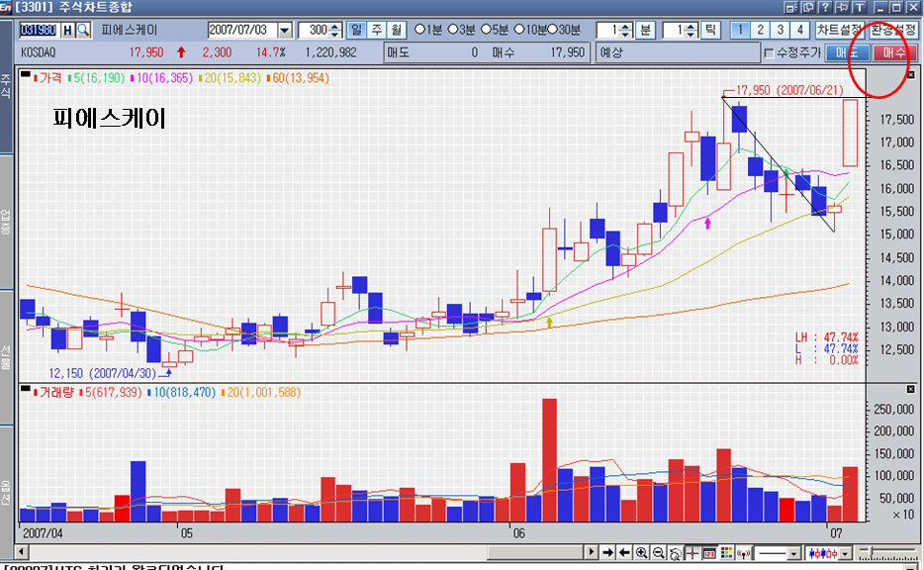Open the line style dropdown
Screen dimensions: 924x570
pyautogui.click(x=793, y=553)
